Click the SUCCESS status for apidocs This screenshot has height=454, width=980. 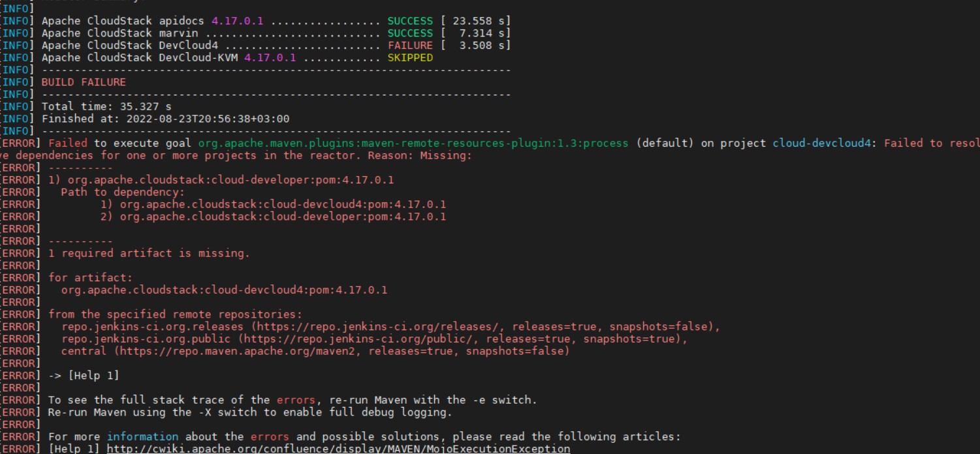pos(410,21)
